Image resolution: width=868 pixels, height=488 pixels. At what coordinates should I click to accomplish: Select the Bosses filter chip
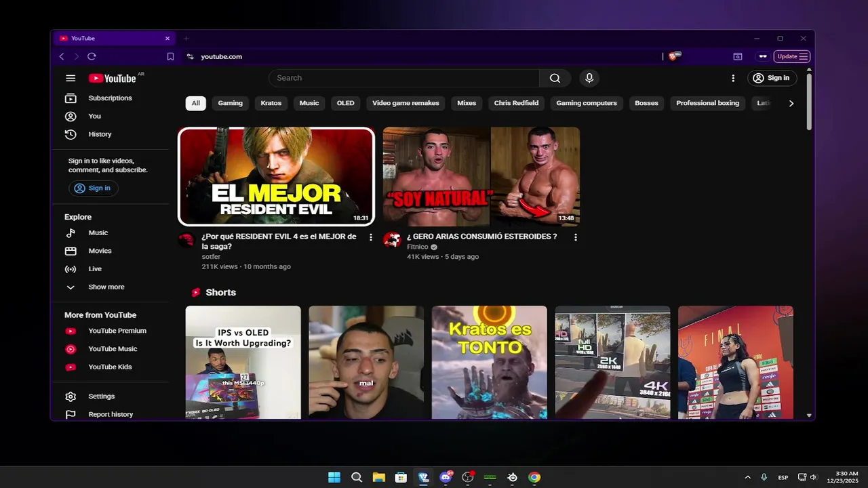tap(646, 103)
